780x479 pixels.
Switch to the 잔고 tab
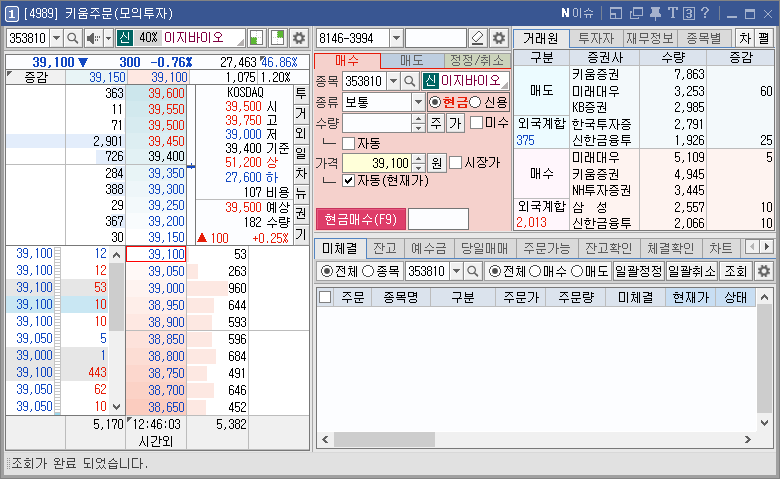(x=385, y=247)
